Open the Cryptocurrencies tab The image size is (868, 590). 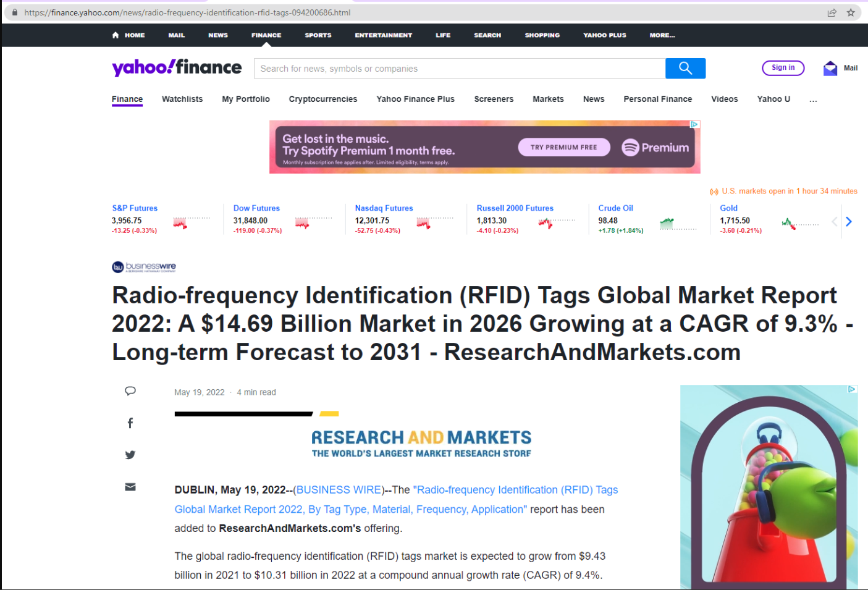click(323, 99)
